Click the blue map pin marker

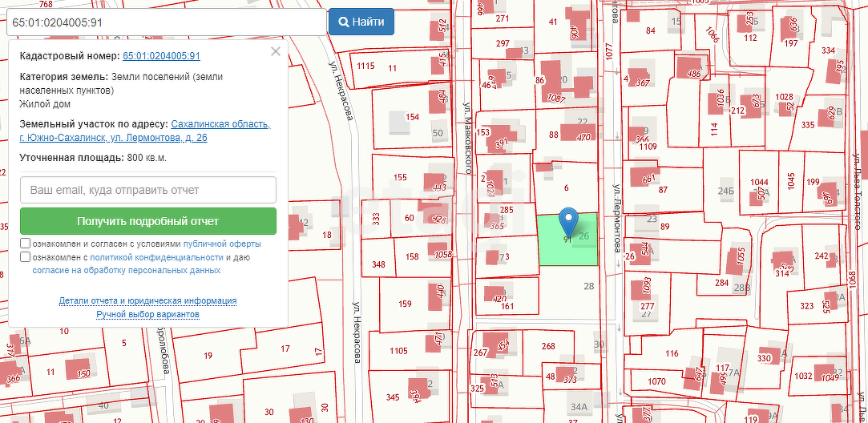click(567, 219)
